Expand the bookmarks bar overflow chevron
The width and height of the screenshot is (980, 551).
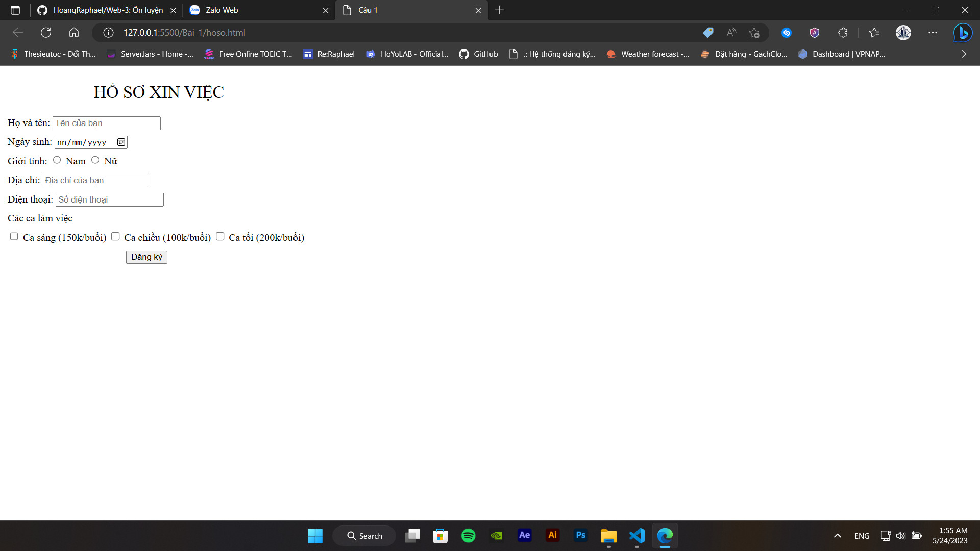point(963,54)
